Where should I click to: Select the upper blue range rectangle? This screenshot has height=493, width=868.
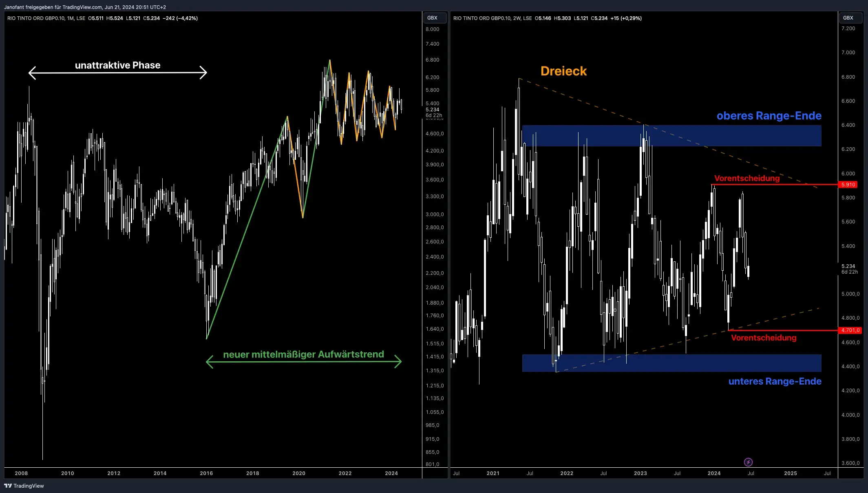pos(671,136)
